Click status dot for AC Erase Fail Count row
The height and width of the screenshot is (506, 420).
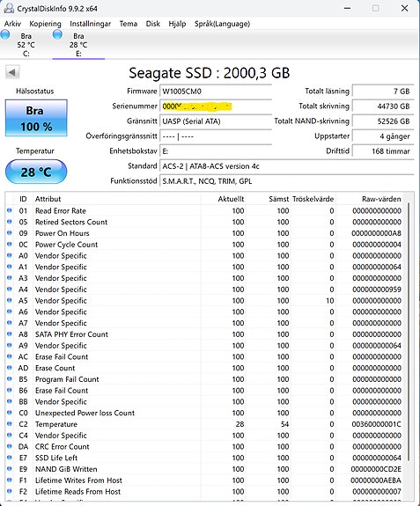[x=10, y=356]
